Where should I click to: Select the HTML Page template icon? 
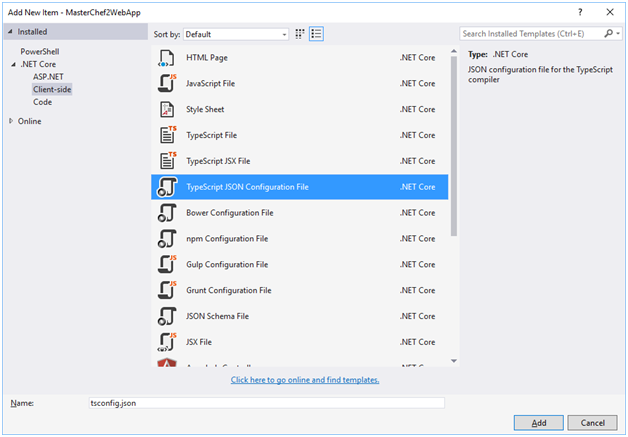166,58
